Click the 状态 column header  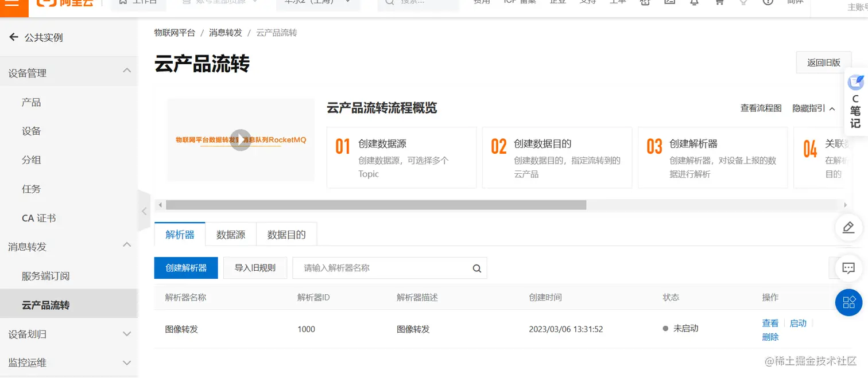pos(671,298)
